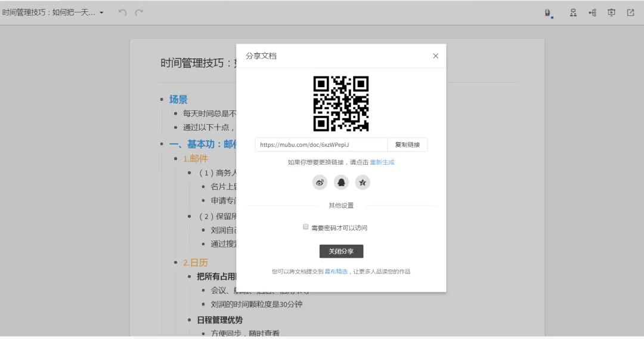This screenshot has height=339, width=644.
Task: Click the 关闭分享 button
Action: tap(341, 251)
